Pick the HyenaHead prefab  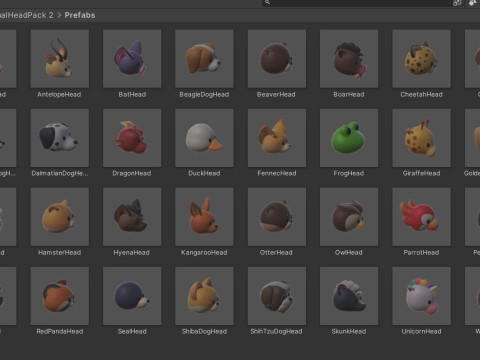[x=132, y=217]
